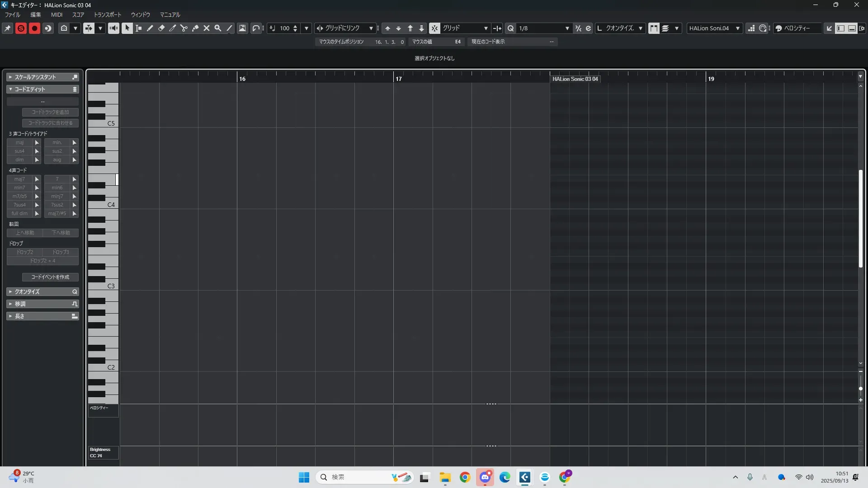This screenshot has width=868, height=488.
Task: Select the Split scissors tool
Action: pyautogui.click(x=184, y=28)
